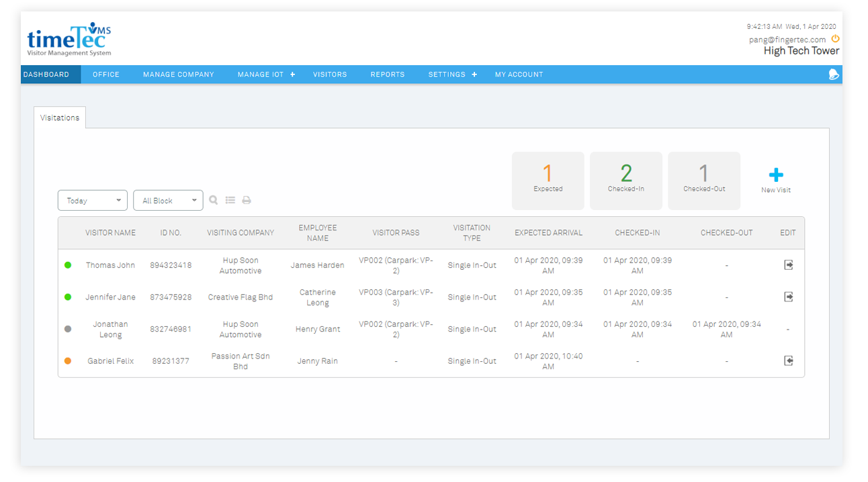Click the Checked-In count tile
The width and height of the screenshot is (868, 482).
[625, 180]
